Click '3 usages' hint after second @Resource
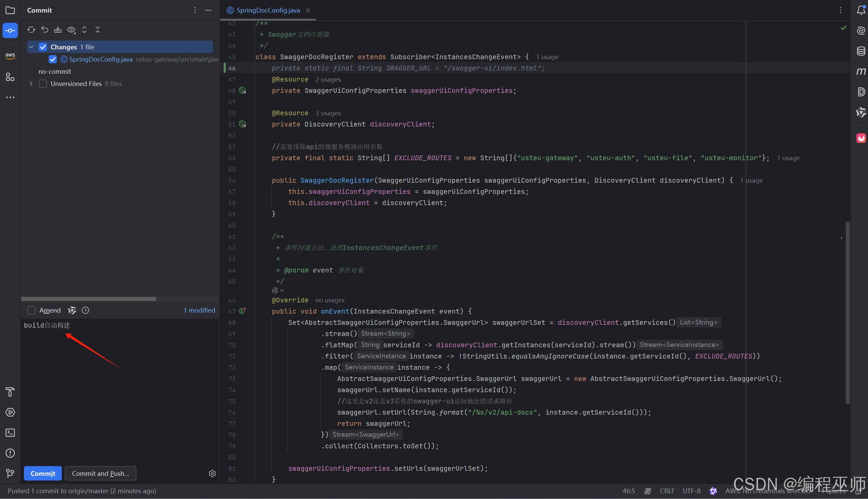 tap(328, 113)
